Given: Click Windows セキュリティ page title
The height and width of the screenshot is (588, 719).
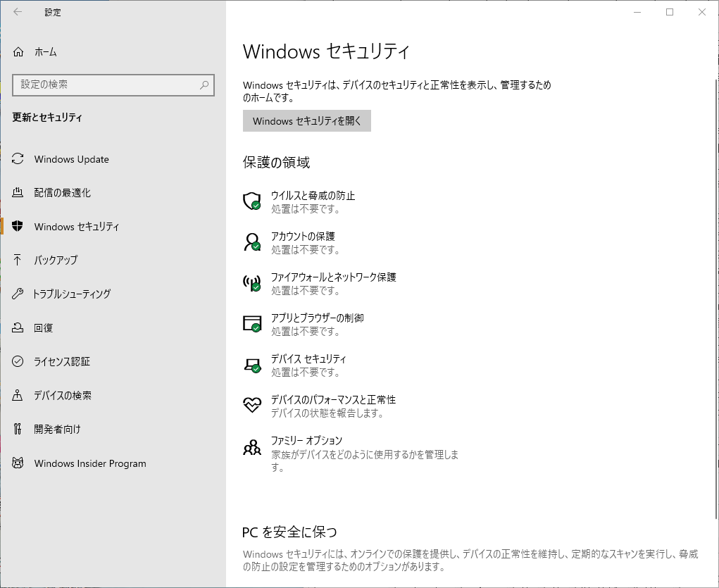Looking at the screenshot, I should (x=326, y=51).
